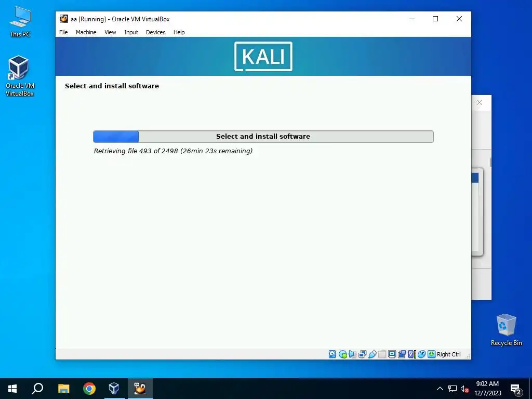Click the Select and install software progress bar

tap(263, 137)
